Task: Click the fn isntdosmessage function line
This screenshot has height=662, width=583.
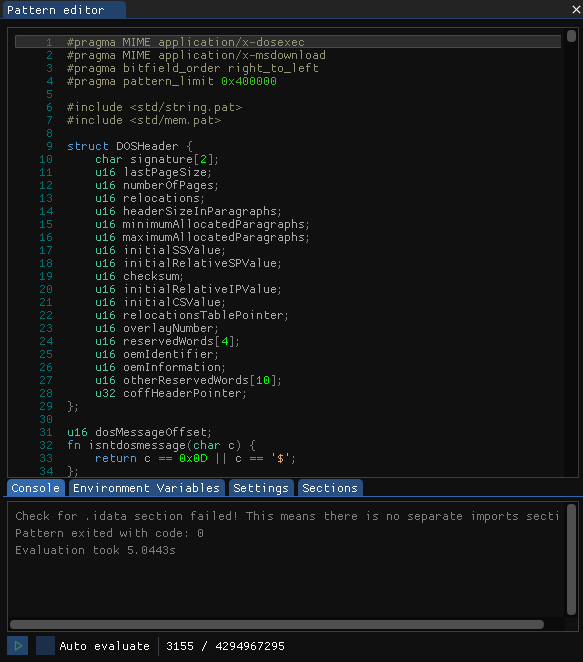Action: pos(161,445)
